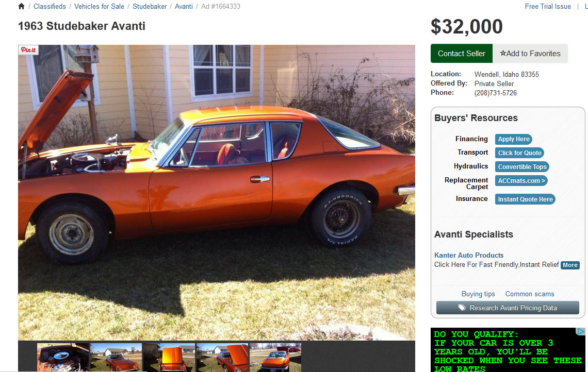Go to the Studebaker breadcrumb
Screen dimensions: 588x372
pyautogui.click(x=150, y=6)
